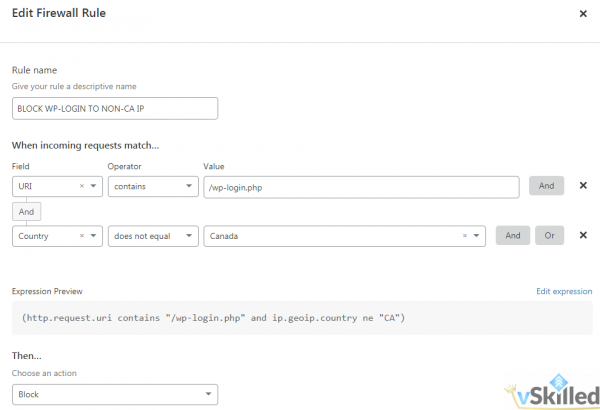
Task: Click the 'Expression Preview' label
Action: click(x=47, y=291)
